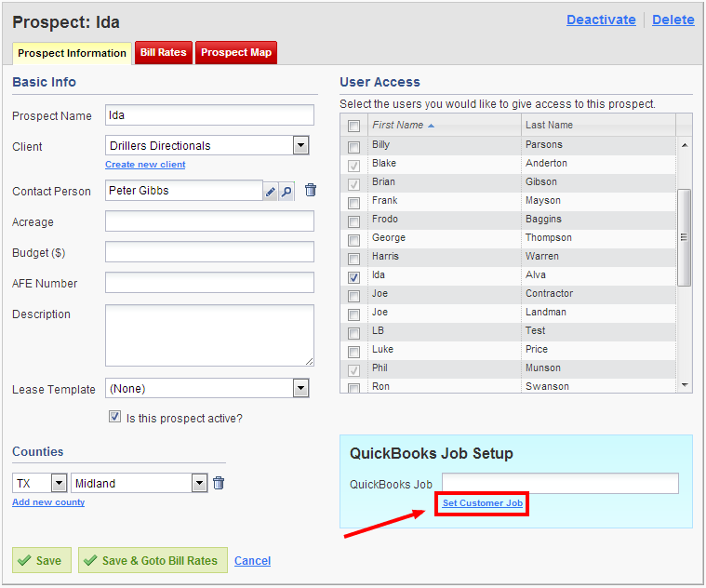Switch to the Bill Rates tab
This screenshot has height=588, width=706.
coord(164,53)
